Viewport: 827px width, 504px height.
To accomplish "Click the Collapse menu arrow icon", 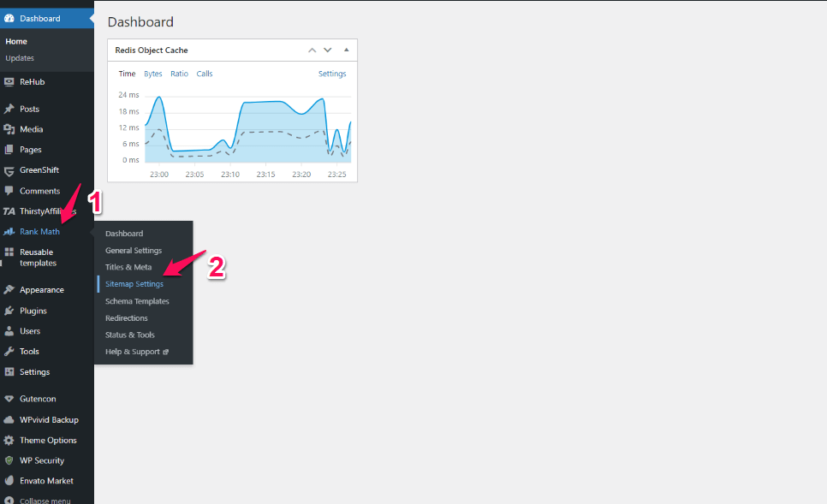I will (x=9, y=501).
